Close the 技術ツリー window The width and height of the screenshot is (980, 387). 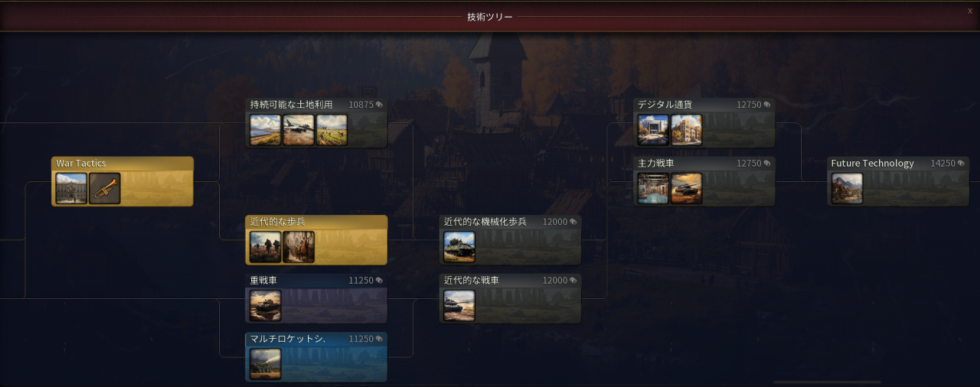[x=970, y=11]
